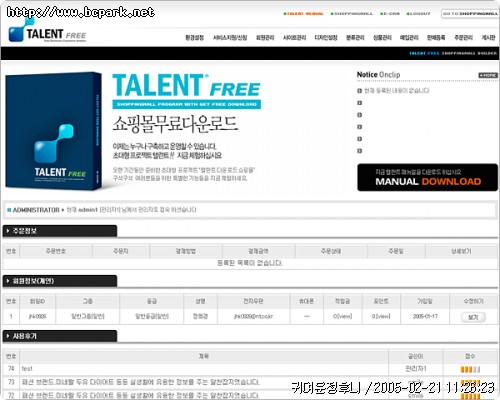Viewport: 500px width, 400px height.
Task: Open the 분류관리 menu
Action: pyautogui.click(x=355, y=38)
